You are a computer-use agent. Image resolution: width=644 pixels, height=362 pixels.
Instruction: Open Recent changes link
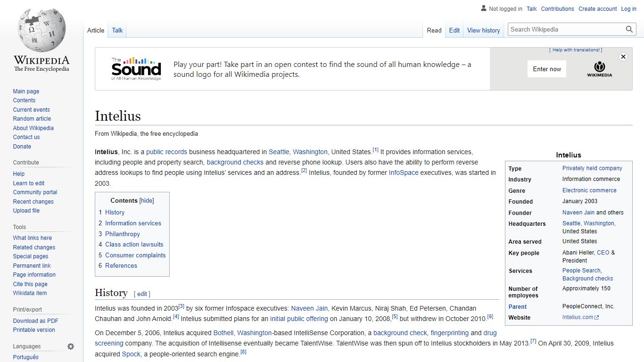33,202
